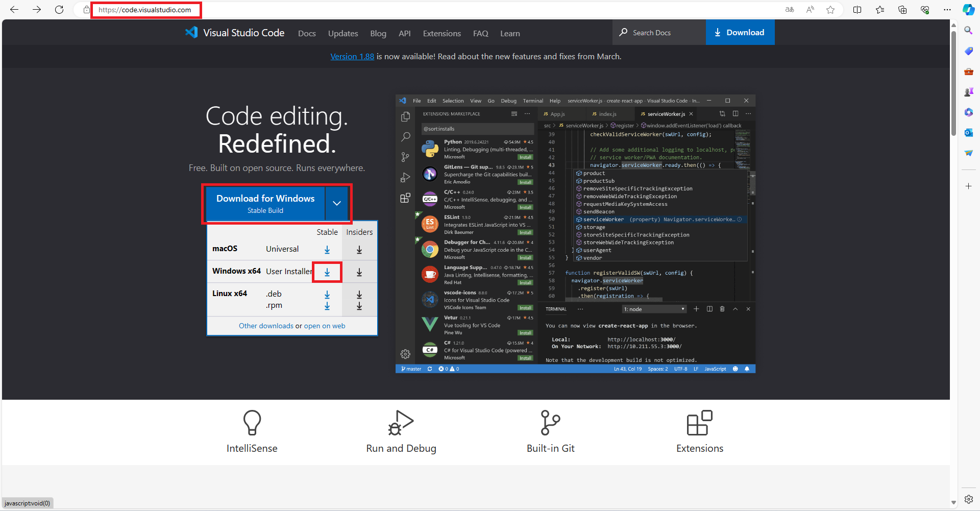
Task: Download Windows x64 Insiders build
Action: click(x=359, y=272)
